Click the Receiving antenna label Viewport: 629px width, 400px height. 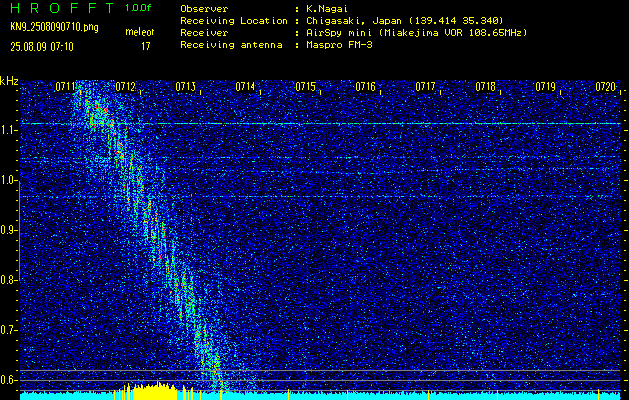coord(231,45)
